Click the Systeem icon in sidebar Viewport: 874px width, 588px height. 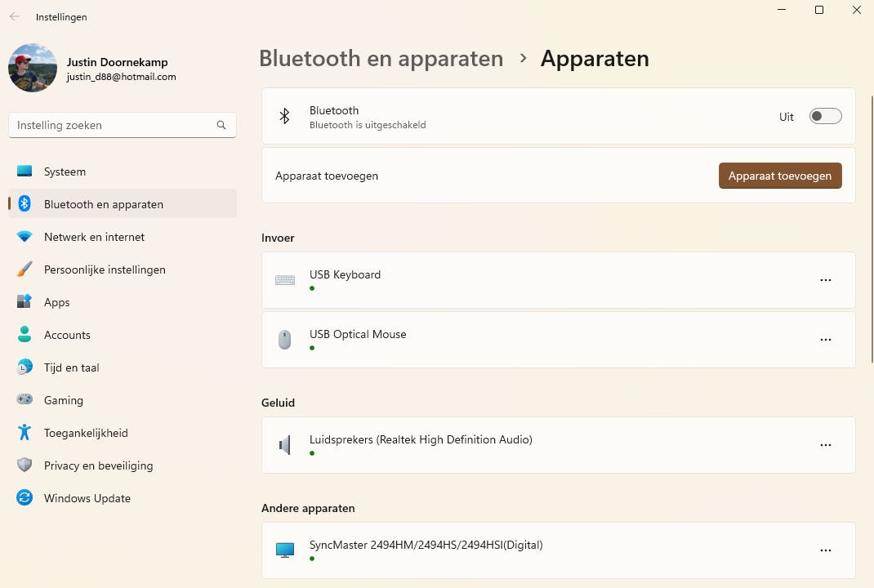(x=25, y=171)
